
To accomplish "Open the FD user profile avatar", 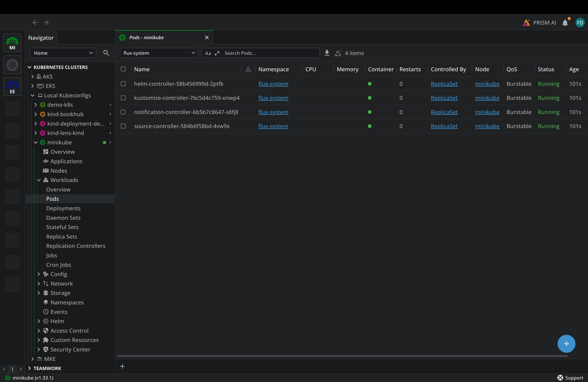I will 580,23.
